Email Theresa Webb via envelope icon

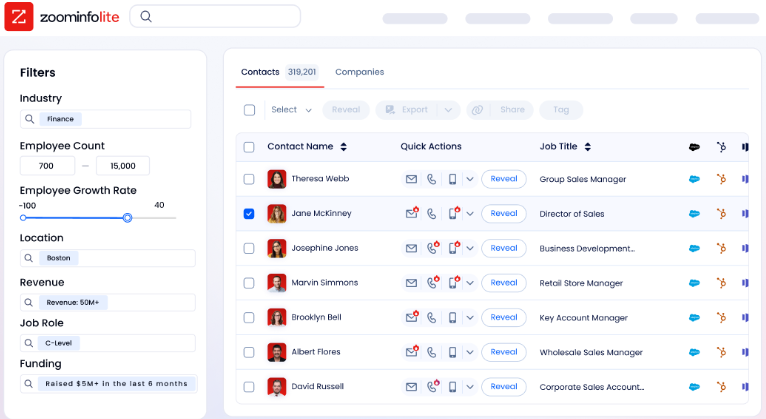tap(411, 179)
